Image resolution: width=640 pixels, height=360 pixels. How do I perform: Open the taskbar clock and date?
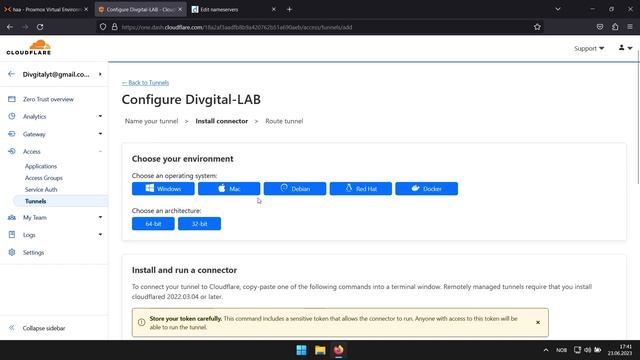click(620, 350)
